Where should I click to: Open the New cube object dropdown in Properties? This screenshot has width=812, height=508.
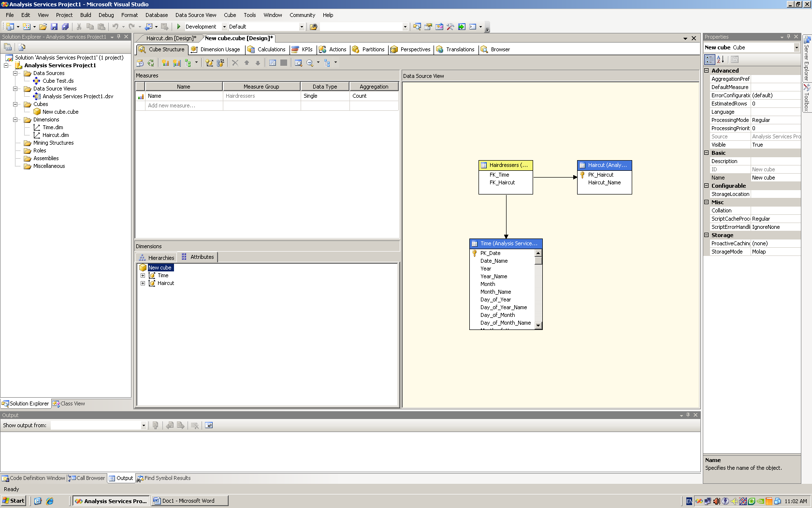click(797, 47)
